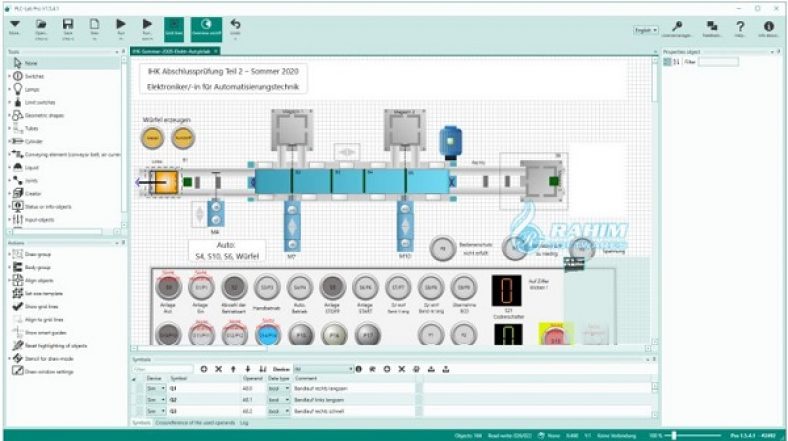Select the Creator tool icon
Screen dimensions: 788x441
coord(18,193)
